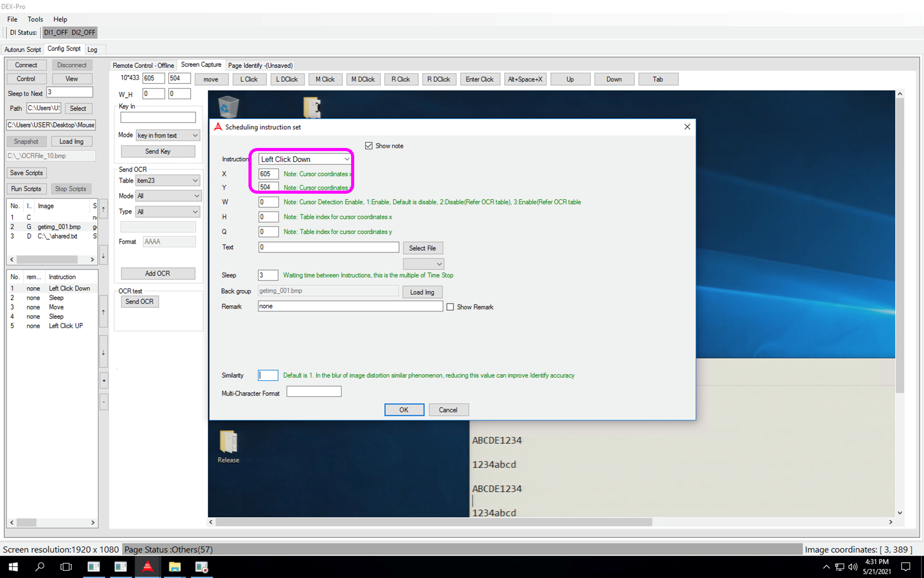Focus the Sleep value field in dialog
Screen dimensions: 924x578
(x=268, y=275)
